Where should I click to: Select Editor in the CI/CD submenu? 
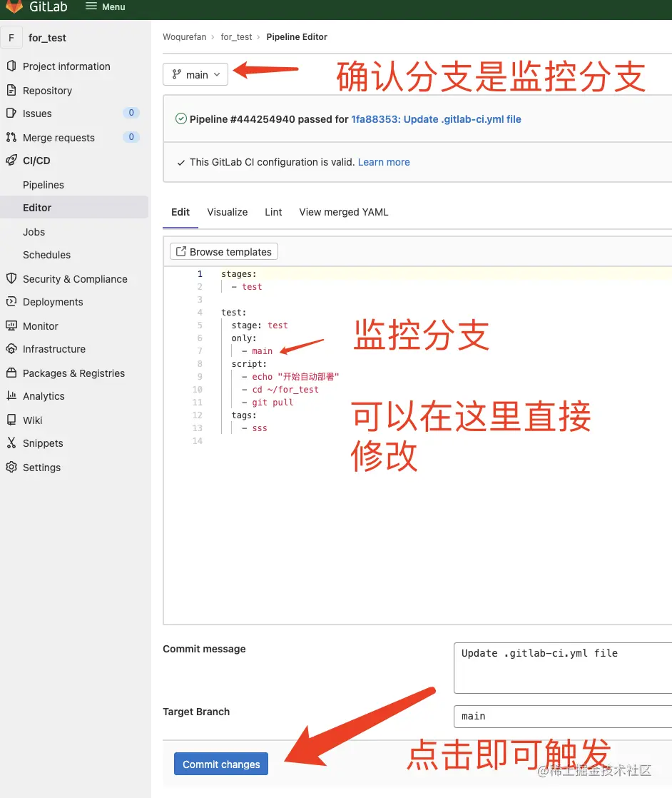pos(74,208)
